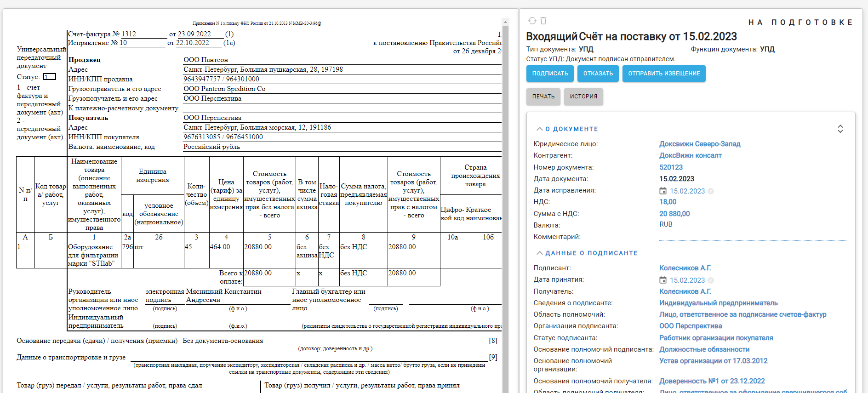Toggle expand-collapse all sections arrows

pyautogui.click(x=840, y=129)
